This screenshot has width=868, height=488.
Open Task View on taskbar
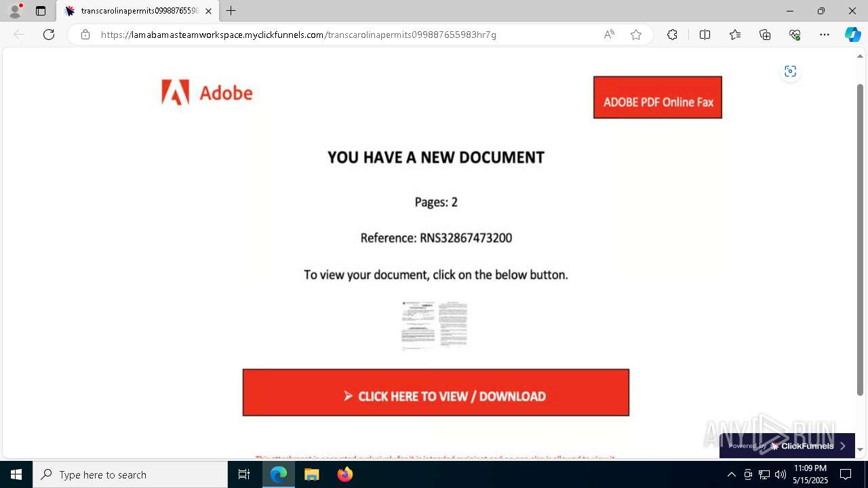(x=244, y=474)
